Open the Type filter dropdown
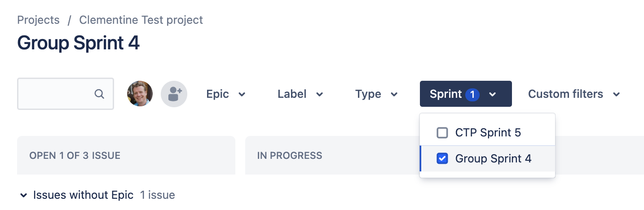 (x=376, y=94)
